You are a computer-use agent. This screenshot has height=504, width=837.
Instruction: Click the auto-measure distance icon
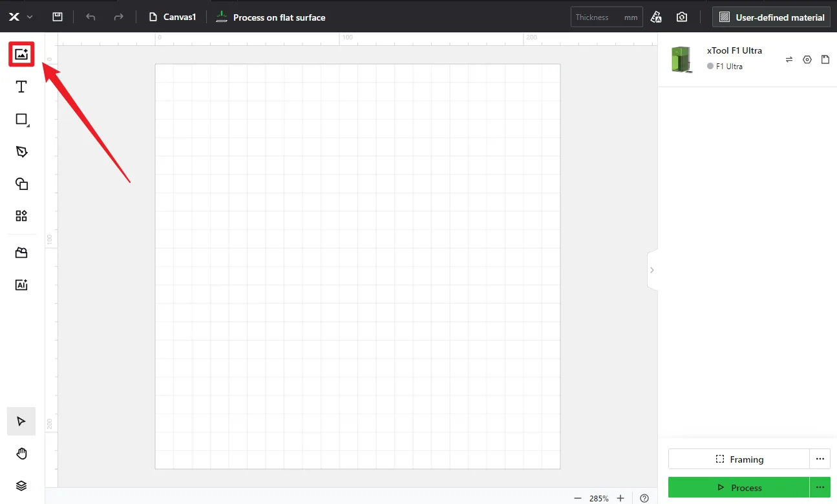coord(656,17)
